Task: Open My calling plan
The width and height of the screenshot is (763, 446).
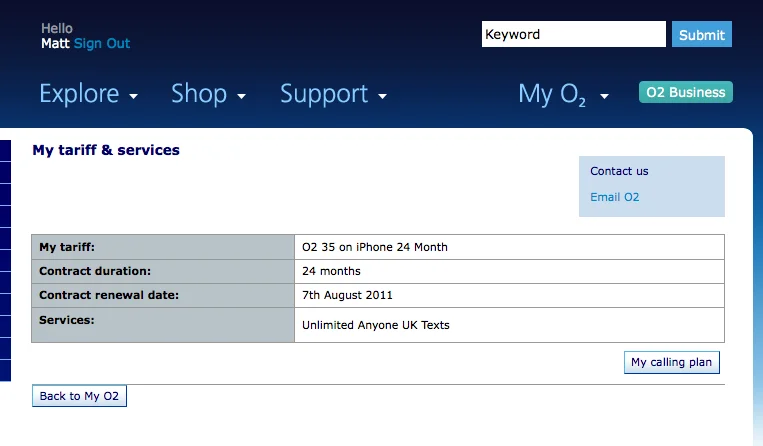Action: (672, 362)
